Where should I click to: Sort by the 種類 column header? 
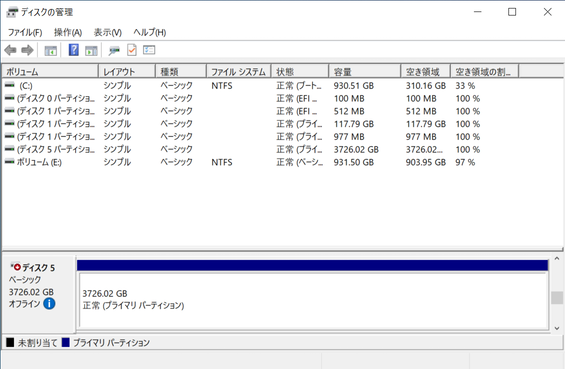click(x=181, y=72)
